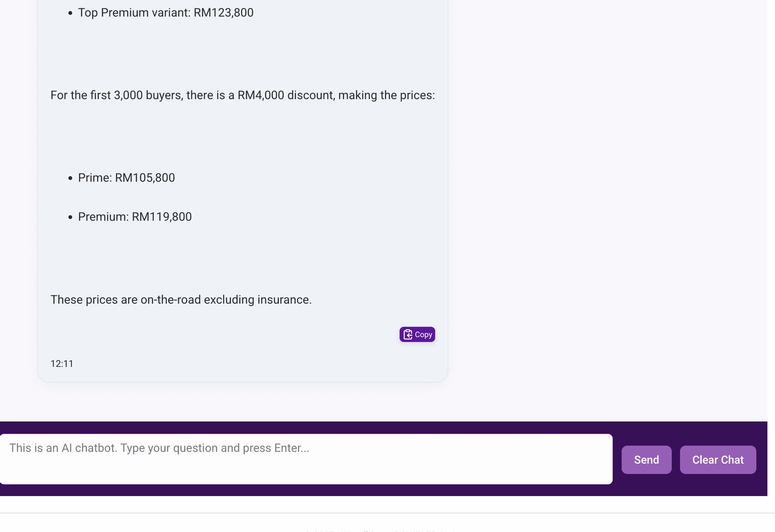
Task: Click Clear Chat to reset the conversation
Action: tap(718, 459)
